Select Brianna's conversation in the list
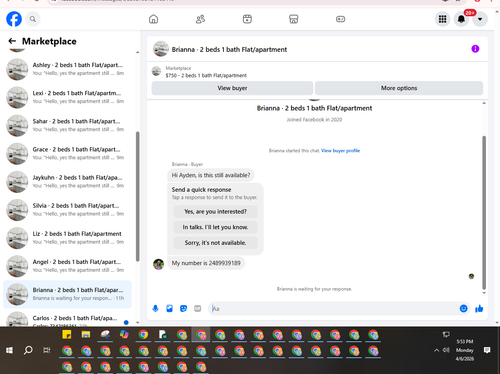Viewport: 500px width, 374px height. 67,294
